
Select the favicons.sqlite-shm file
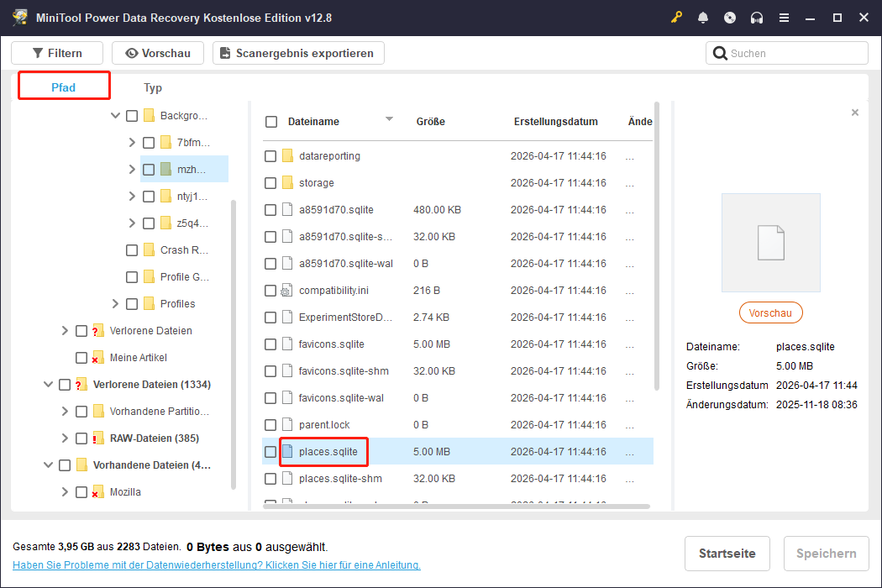coord(344,370)
